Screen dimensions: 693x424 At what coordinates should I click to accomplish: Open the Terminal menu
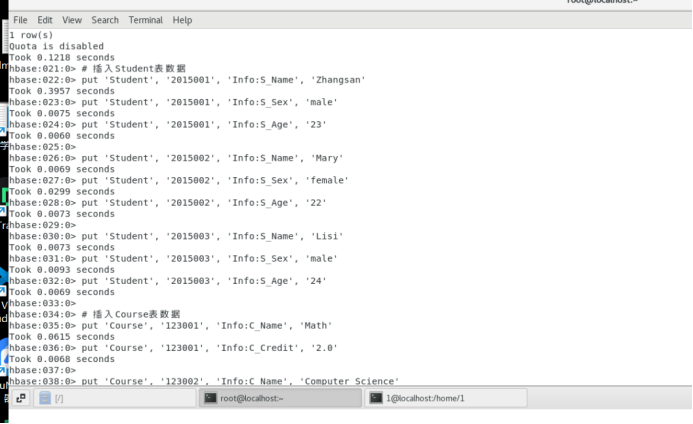pos(146,20)
